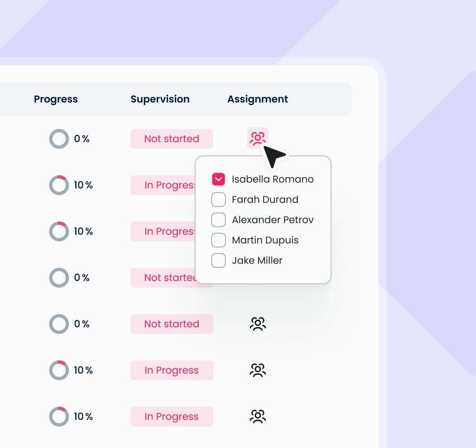
Task: Uncheck the Isabella Romano checkbox
Action: pyautogui.click(x=218, y=179)
